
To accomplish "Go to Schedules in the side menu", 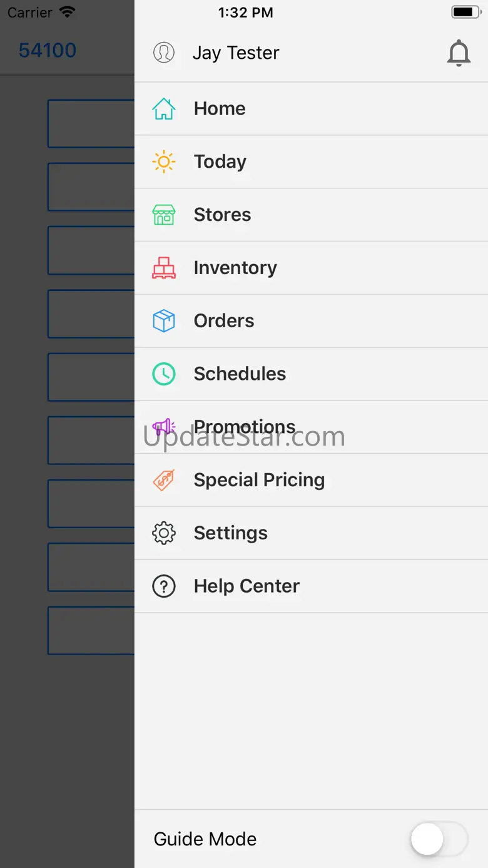I will pos(240,374).
